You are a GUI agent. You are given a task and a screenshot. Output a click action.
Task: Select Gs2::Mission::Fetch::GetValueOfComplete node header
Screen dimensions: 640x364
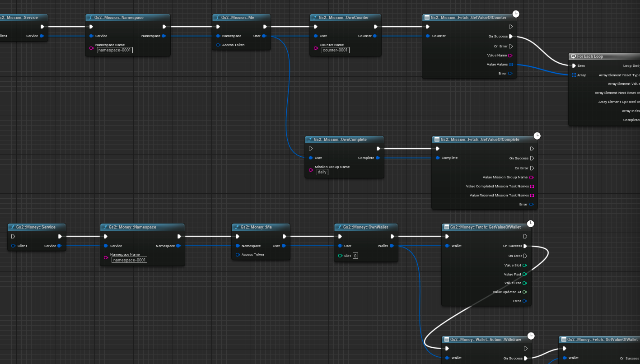(x=484, y=140)
